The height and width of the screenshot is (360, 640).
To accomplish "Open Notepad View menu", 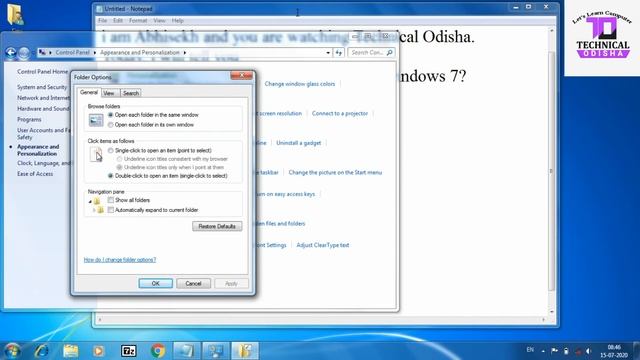I will (159, 20).
